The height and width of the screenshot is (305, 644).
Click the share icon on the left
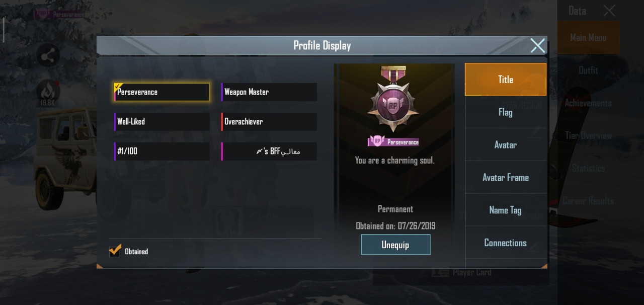[48, 56]
